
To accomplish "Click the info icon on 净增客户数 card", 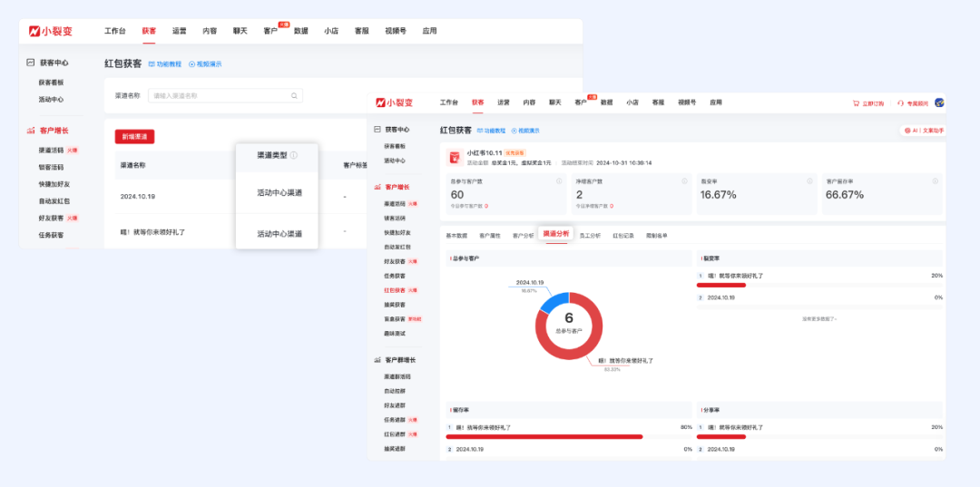I will [x=684, y=181].
